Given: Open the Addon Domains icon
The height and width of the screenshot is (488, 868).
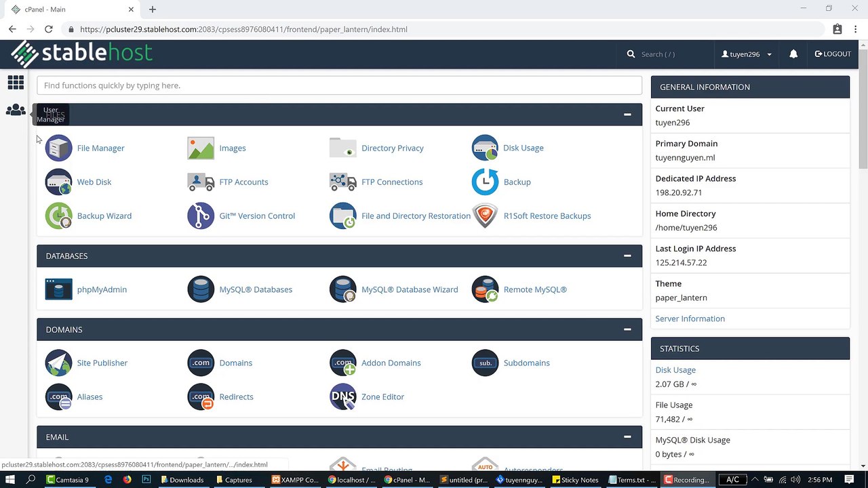Looking at the screenshot, I should (342, 363).
